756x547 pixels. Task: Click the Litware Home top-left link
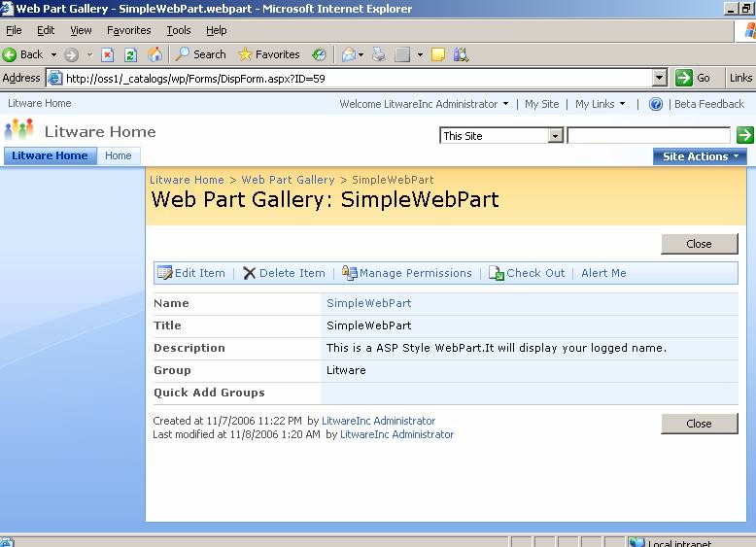point(40,103)
